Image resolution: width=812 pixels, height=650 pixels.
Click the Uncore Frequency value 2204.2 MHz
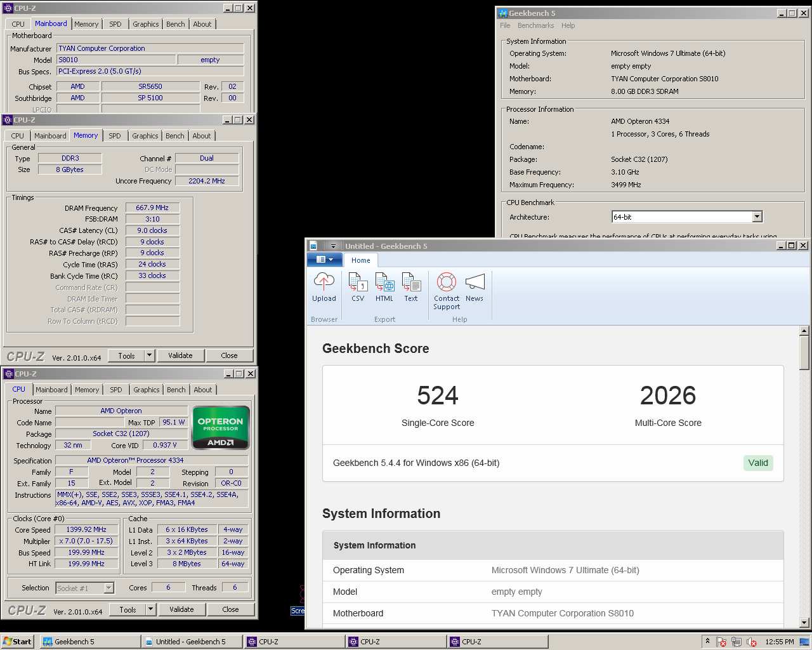coord(207,181)
